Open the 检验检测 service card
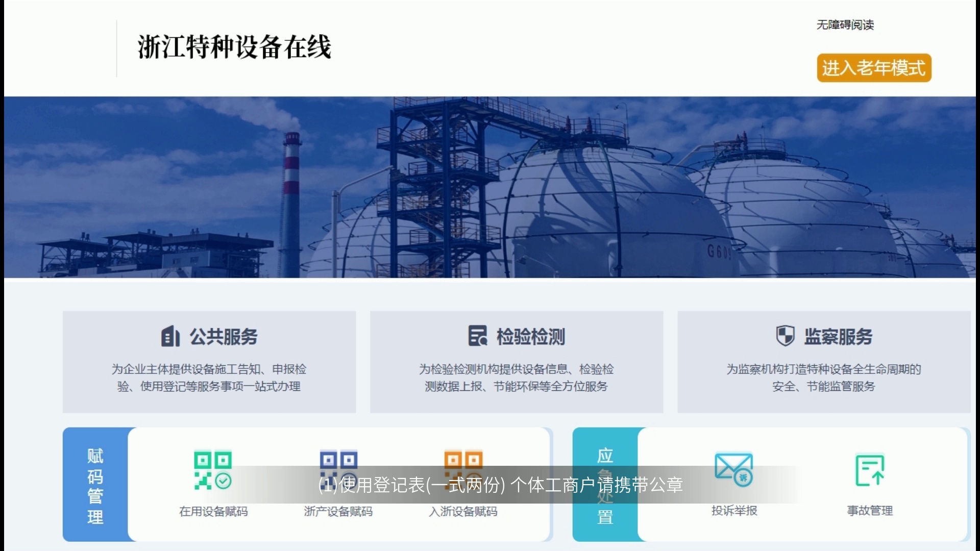 click(x=517, y=362)
